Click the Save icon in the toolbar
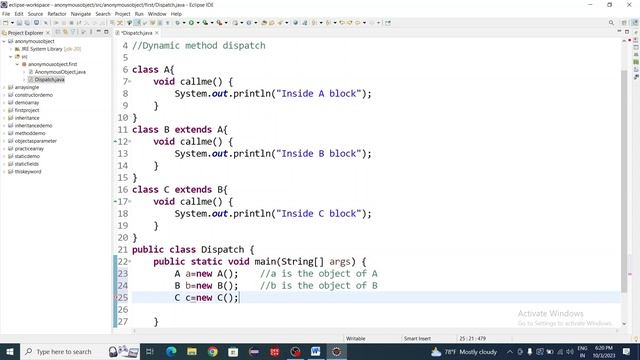 coord(19,23)
